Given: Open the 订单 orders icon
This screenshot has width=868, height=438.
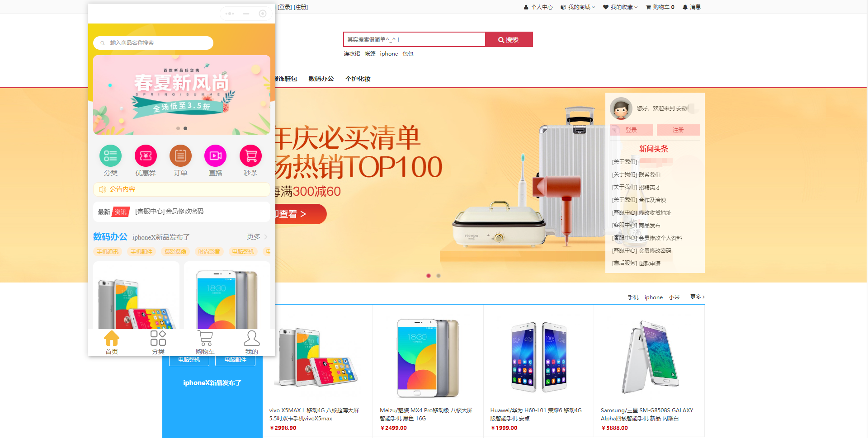Looking at the screenshot, I should point(180,156).
